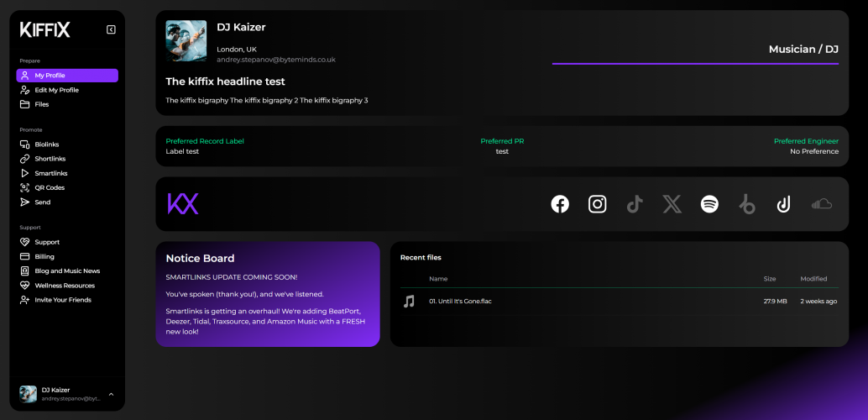The image size is (868, 420).
Task: Click the greyed-out X (Twitter) icon
Action: click(x=672, y=204)
